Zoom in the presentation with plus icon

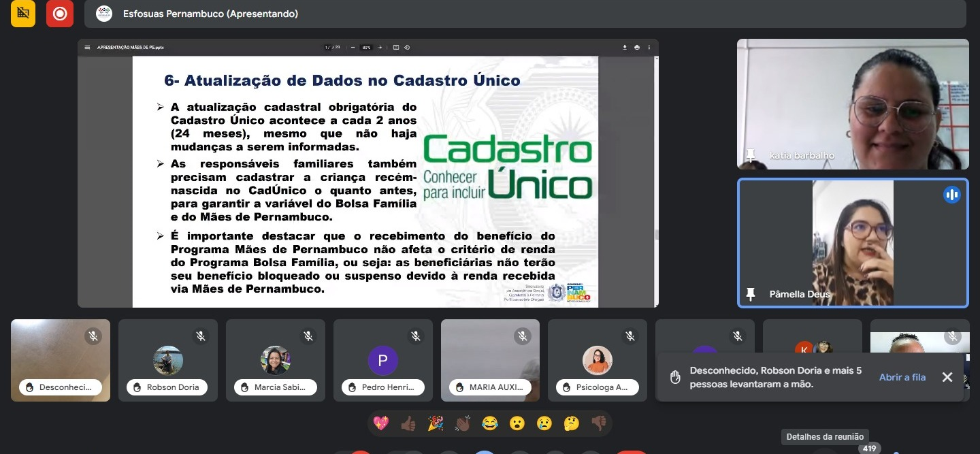pos(380,48)
